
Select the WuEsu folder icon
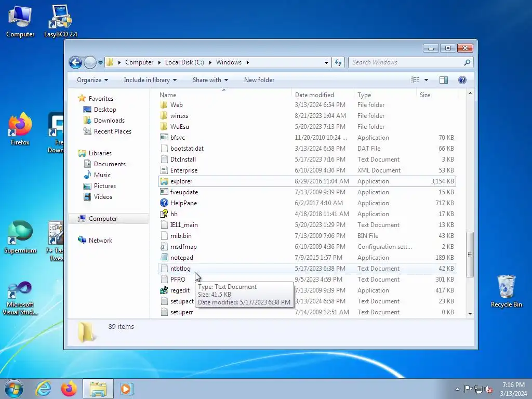(x=164, y=127)
